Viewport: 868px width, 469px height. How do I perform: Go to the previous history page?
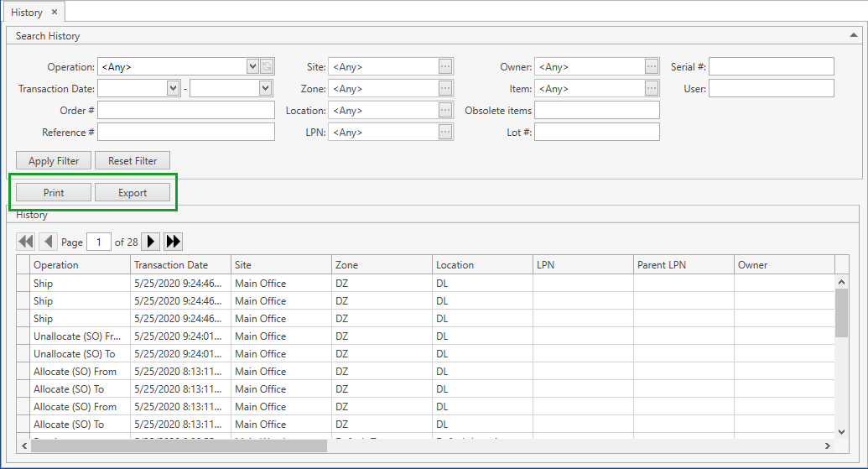point(49,242)
